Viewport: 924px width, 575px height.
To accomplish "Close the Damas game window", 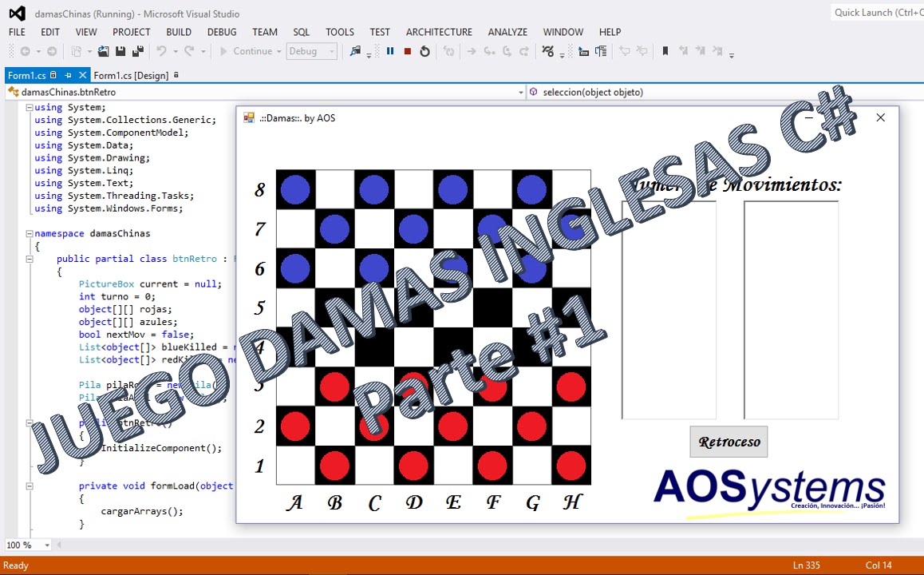I will [880, 118].
